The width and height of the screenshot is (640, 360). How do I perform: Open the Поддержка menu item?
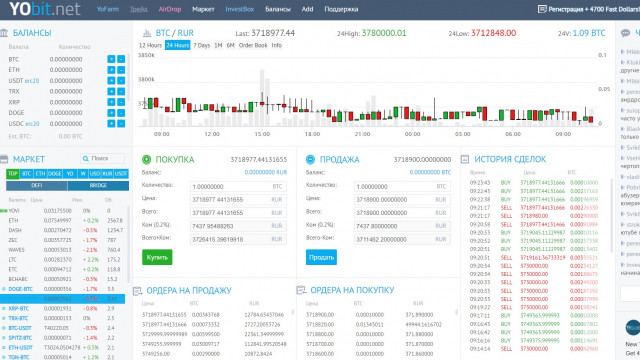(x=341, y=9)
